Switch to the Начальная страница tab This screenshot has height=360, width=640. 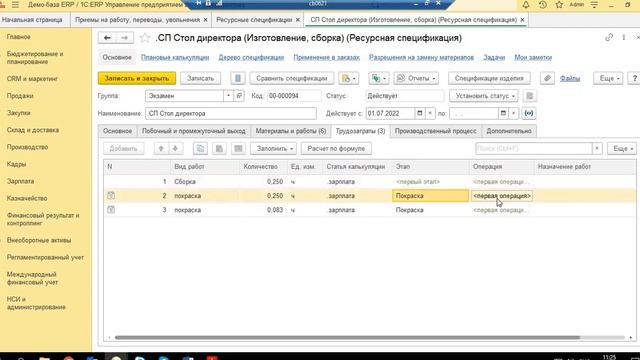click(x=32, y=20)
